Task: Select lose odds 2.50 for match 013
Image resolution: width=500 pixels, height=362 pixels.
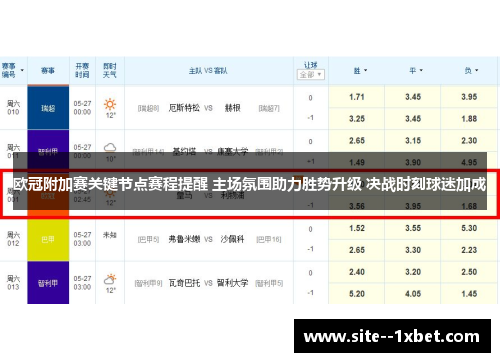Action: 469,272
